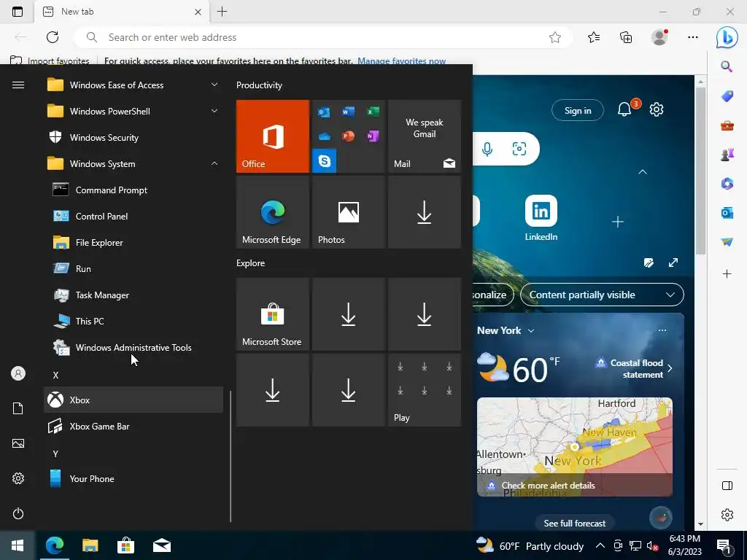The height and width of the screenshot is (560, 747).
Task: Open the Play tile folder
Action: [425, 390]
